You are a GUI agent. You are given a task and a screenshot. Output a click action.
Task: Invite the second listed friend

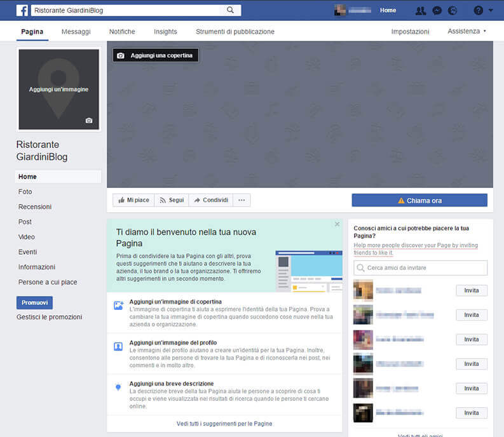click(472, 315)
